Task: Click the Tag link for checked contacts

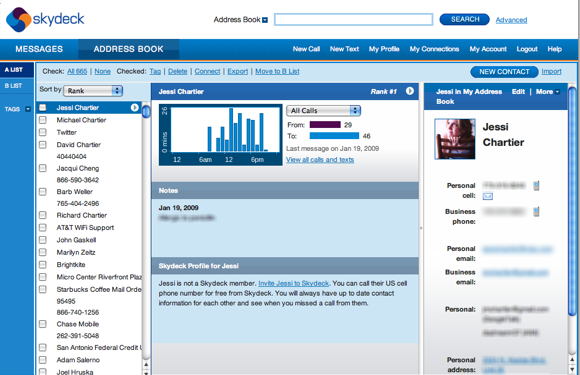Action: pos(155,71)
